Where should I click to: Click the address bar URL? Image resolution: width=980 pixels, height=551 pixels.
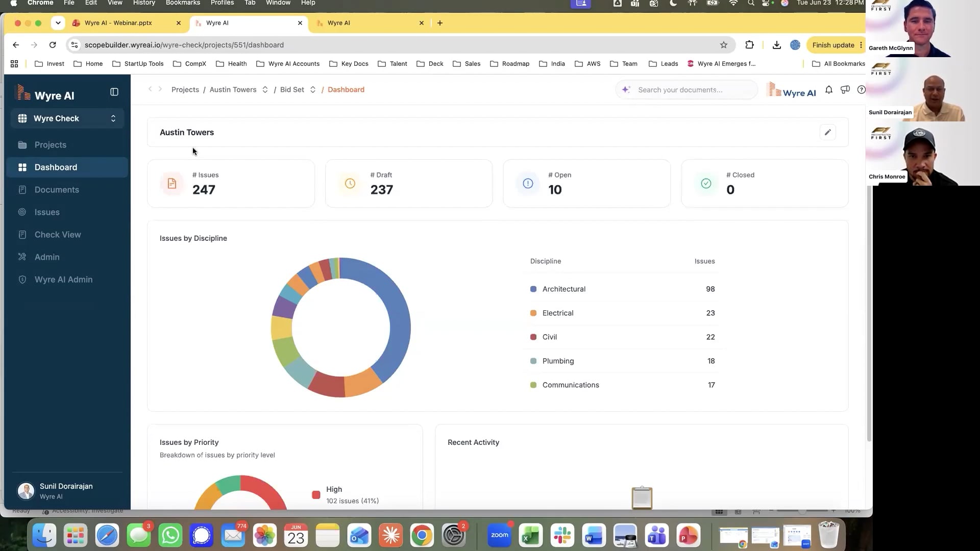point(184,45)
